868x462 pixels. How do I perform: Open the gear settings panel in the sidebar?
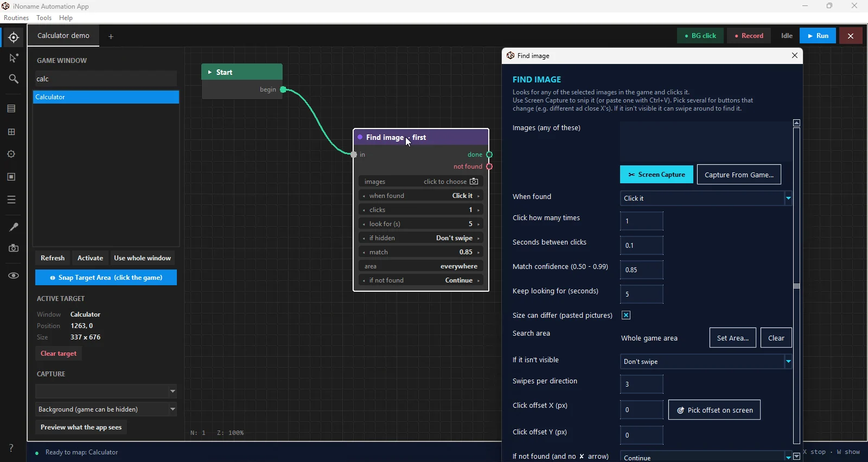point(11,155)
